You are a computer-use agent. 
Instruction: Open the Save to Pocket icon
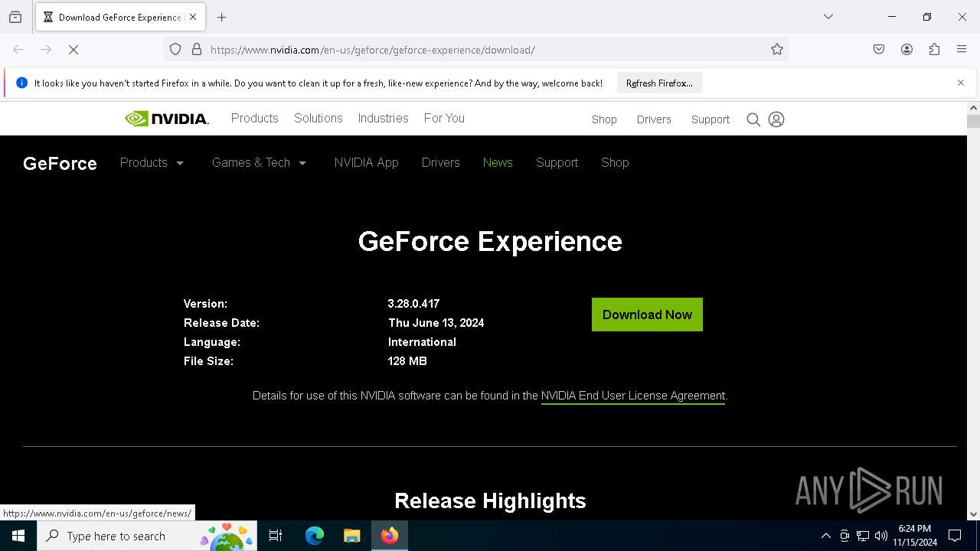pyautogui.click(x=879, y=50)
